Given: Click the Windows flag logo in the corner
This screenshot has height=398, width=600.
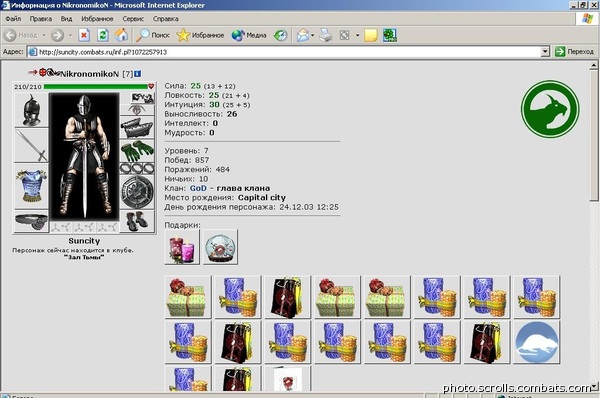Looking at the screenshot, I should tap(587, 19).
